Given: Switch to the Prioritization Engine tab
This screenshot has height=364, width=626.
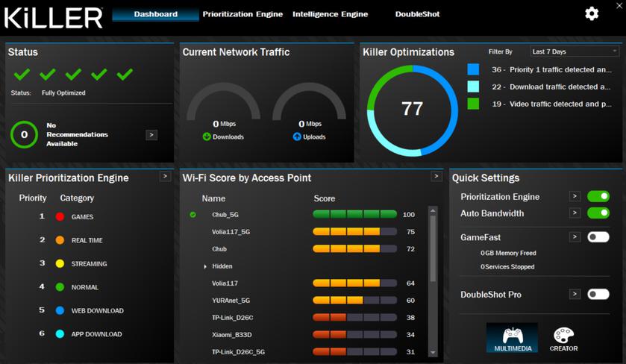Looking at the screenshot, I should click(242, 14).
